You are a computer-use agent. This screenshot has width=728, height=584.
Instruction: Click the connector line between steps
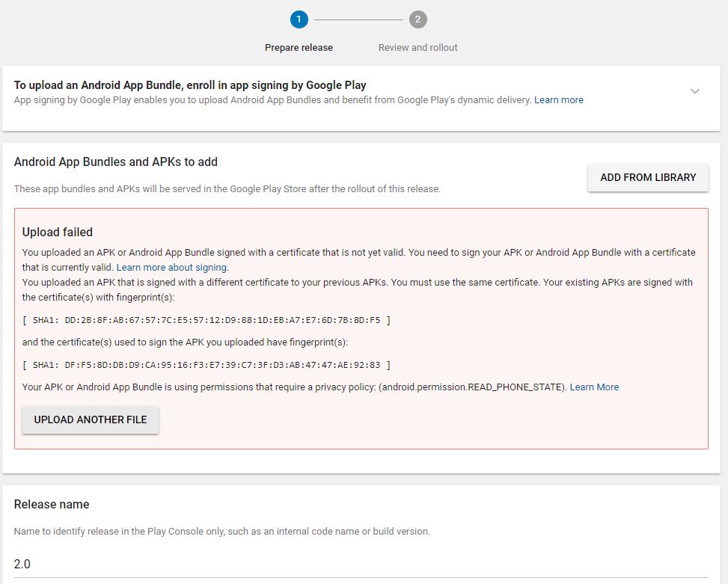pyautogui.click(x=358, y=19)
